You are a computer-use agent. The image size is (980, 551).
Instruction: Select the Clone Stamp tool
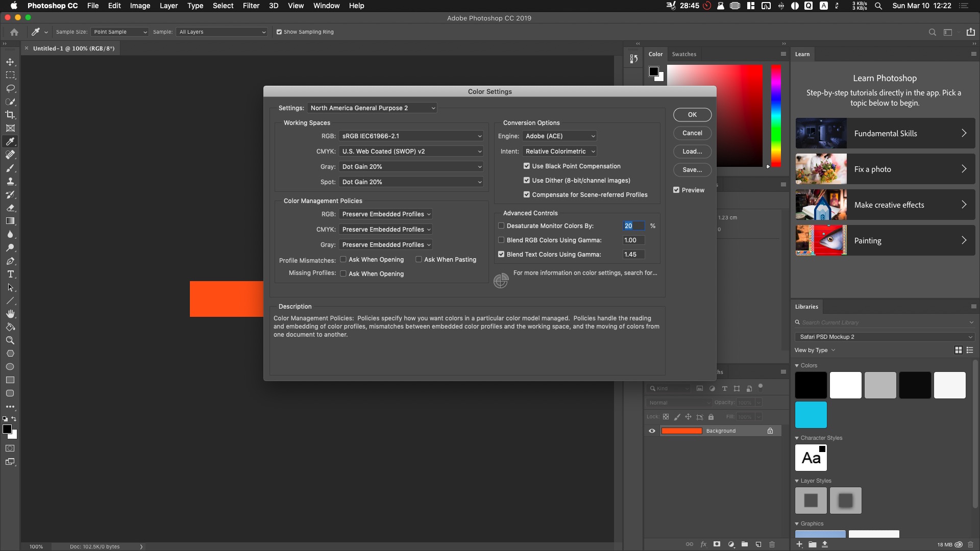coord(10,181)
